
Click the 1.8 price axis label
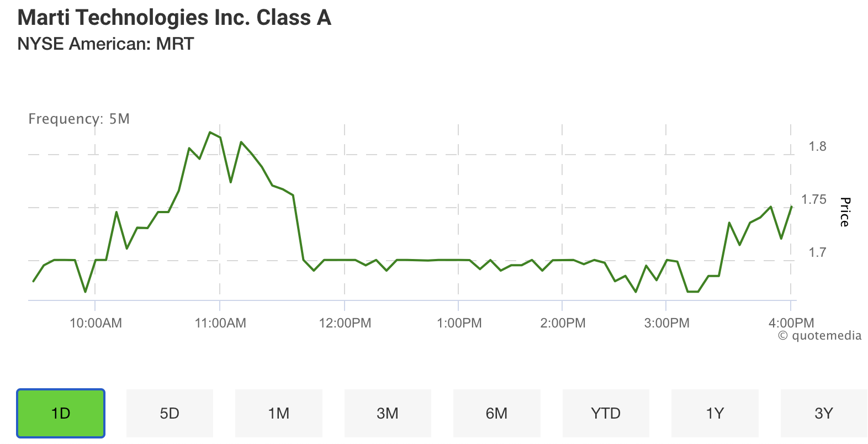(817, 146)
